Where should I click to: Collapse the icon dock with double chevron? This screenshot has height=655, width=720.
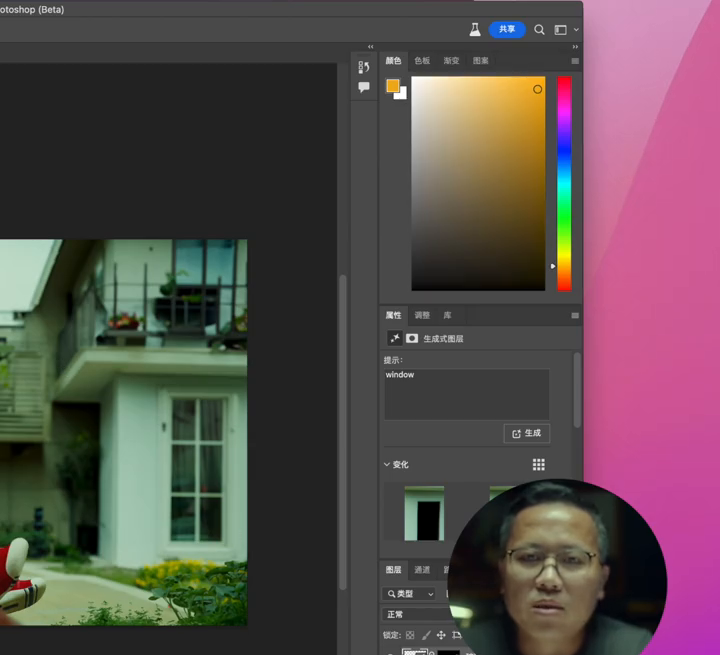click(x=371, y=47)
